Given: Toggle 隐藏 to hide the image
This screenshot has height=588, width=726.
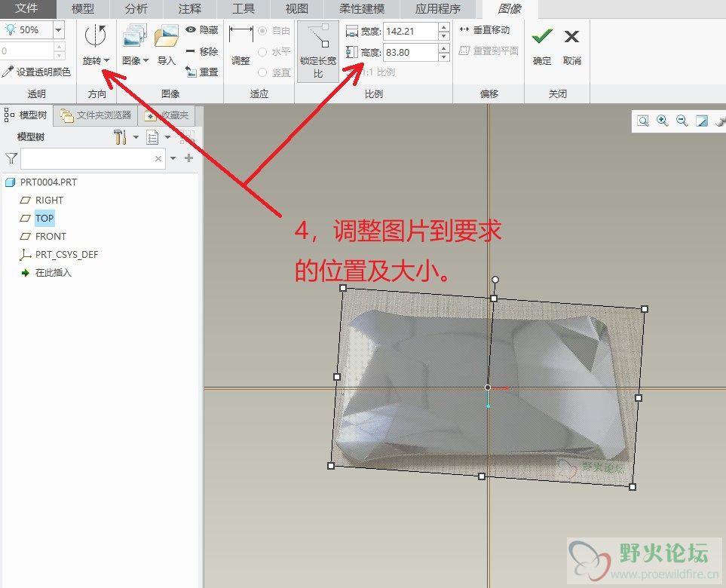Looking at the screenshot, I should (201, 30).
